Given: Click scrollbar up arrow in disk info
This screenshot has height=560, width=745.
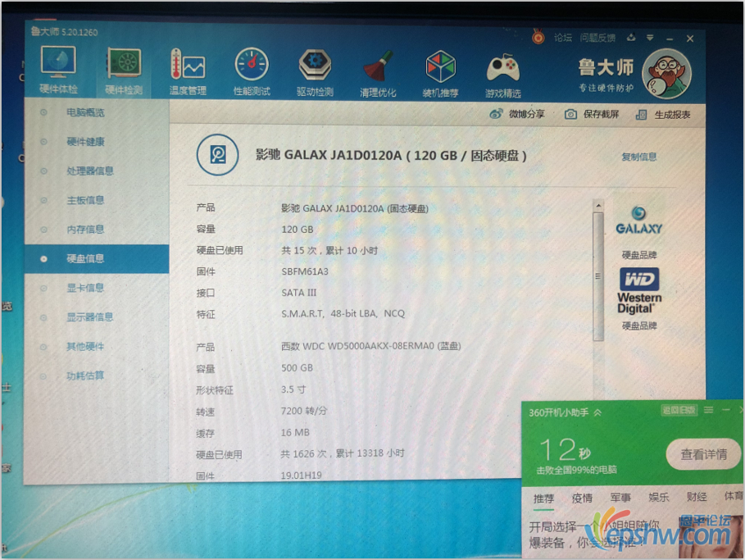Looking at the screenshot, I should coord(598,206).
